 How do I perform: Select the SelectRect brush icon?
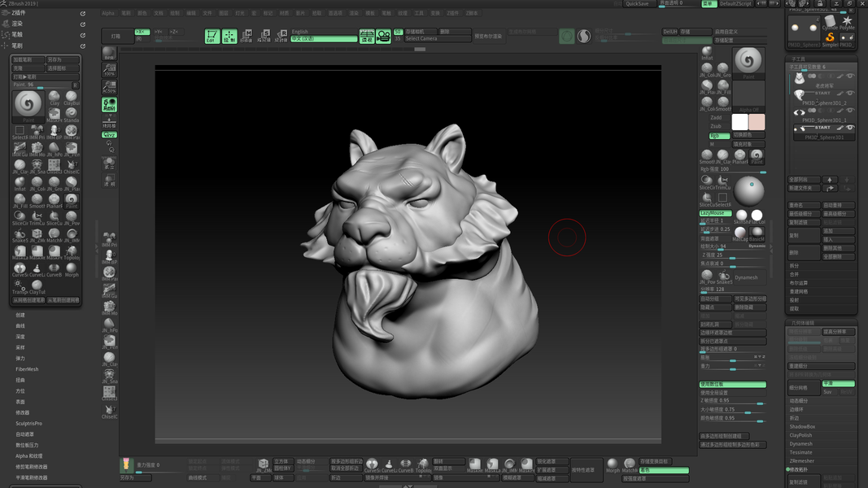click(20, 133)
